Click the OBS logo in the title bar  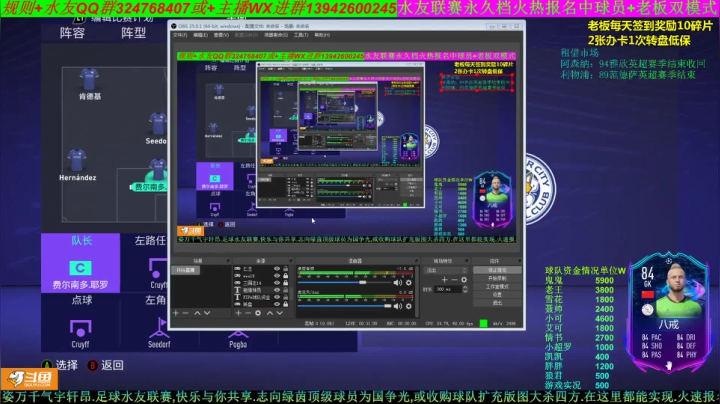pyautogui.click(x=174, y=26)
